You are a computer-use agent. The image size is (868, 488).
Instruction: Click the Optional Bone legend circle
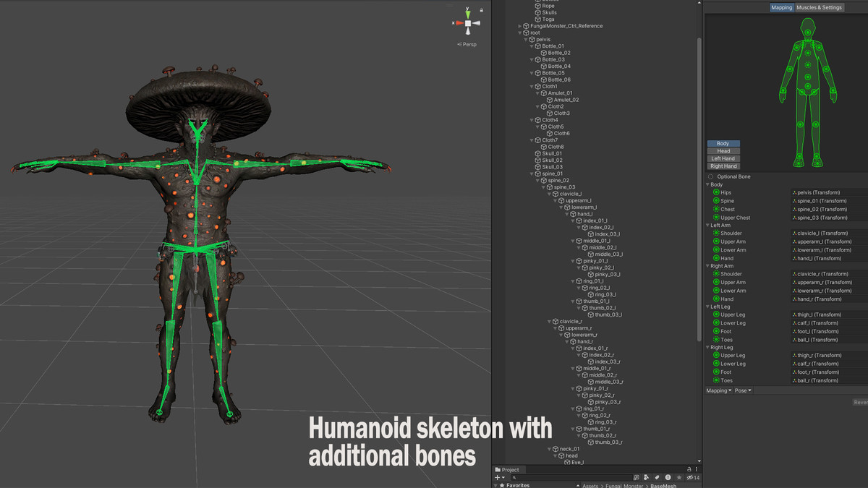pos(710,176)
